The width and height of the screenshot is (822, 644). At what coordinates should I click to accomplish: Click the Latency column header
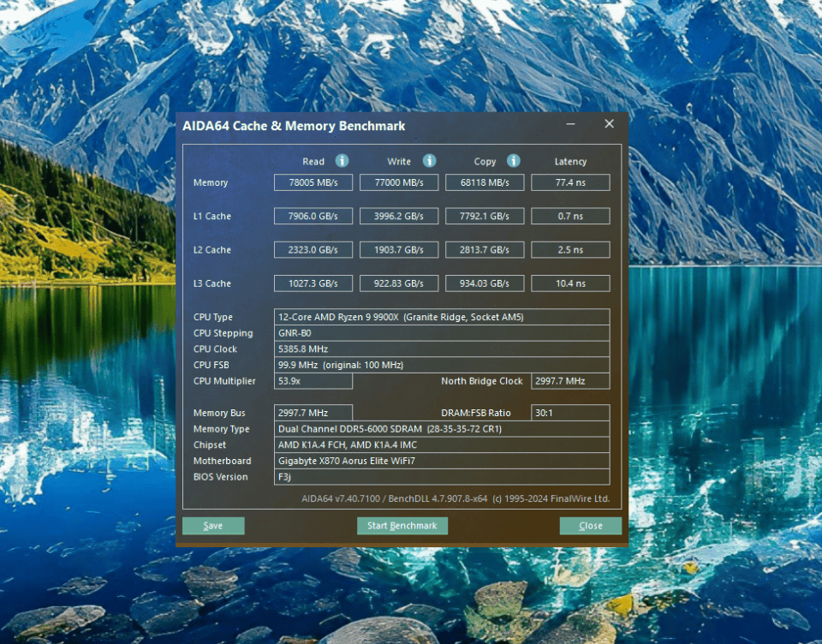click(570, 162)
